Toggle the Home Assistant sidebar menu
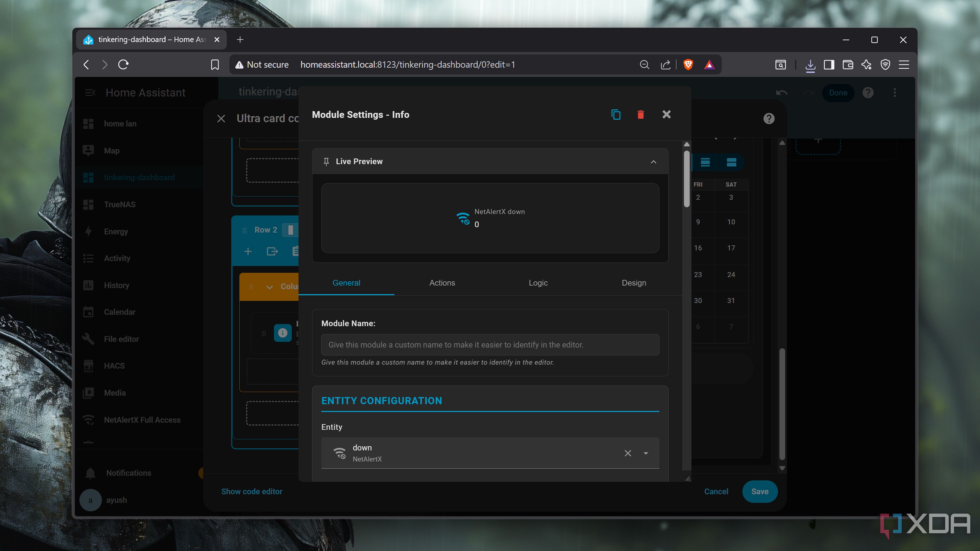980x551 pixels. click(x=90, y=92)
